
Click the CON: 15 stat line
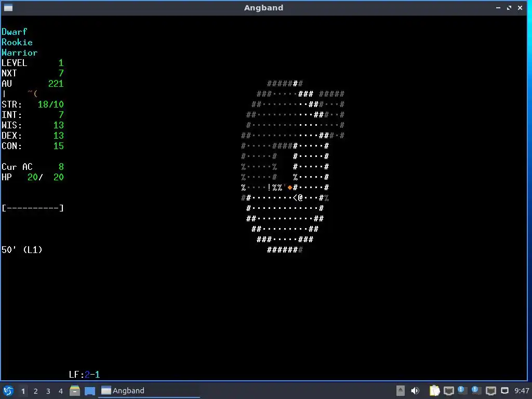tap(33, 146)
